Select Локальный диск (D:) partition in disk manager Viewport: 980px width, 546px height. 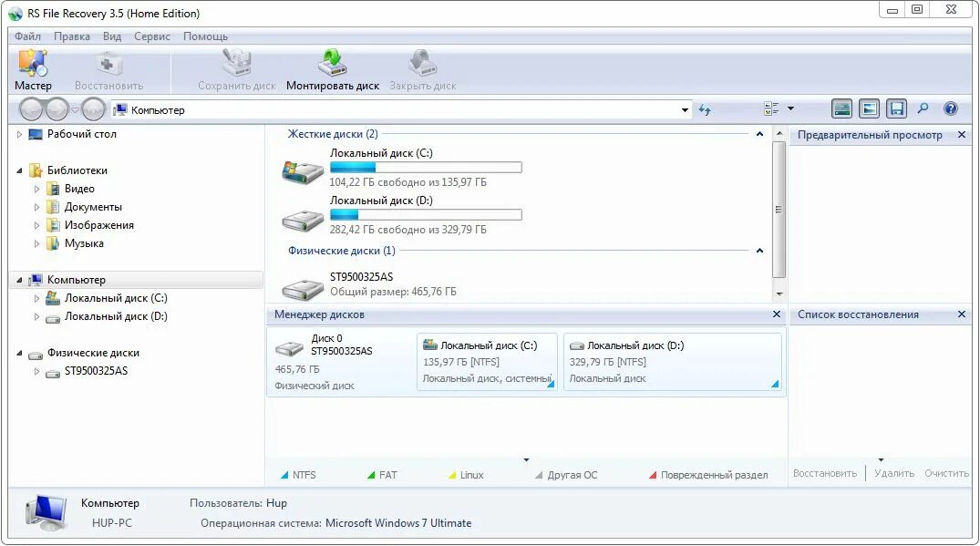point(673,362)
